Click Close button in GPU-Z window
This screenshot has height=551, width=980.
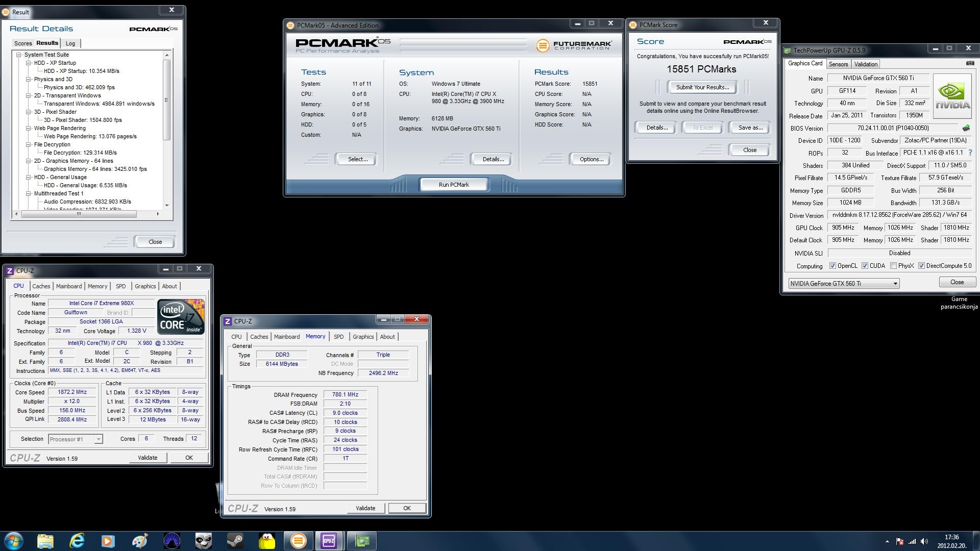point(957,282)
